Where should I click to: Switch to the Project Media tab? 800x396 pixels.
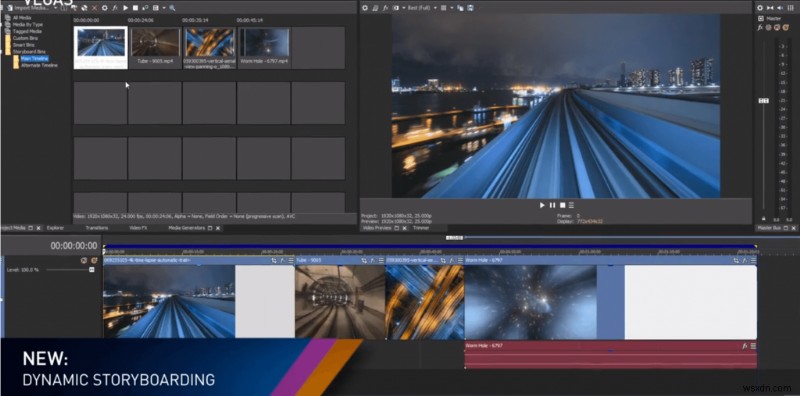click(x=13, y=228)
